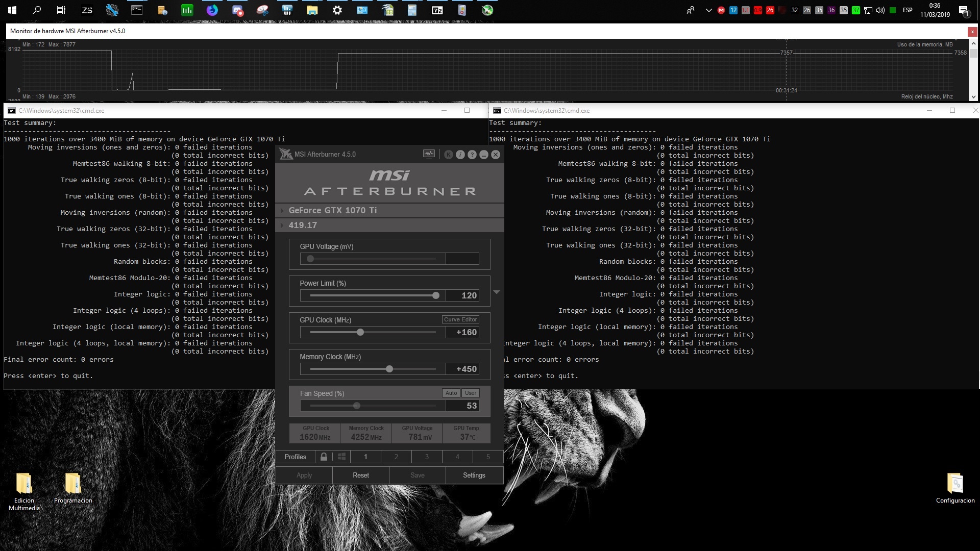Enable Auto fan speed mode
The width and height of the screenshot is (980, 551).
(x=451, y=393)
